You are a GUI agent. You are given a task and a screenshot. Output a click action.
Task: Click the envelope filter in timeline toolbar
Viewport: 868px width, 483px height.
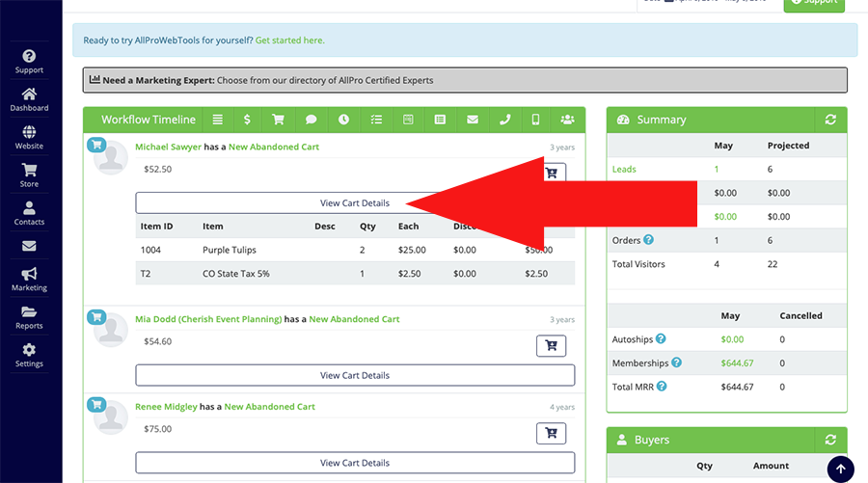tap(473, 121)
